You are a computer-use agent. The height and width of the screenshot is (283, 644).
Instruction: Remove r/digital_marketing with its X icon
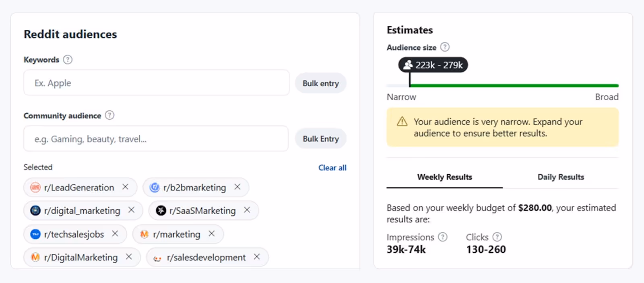[x=131, y=210]
